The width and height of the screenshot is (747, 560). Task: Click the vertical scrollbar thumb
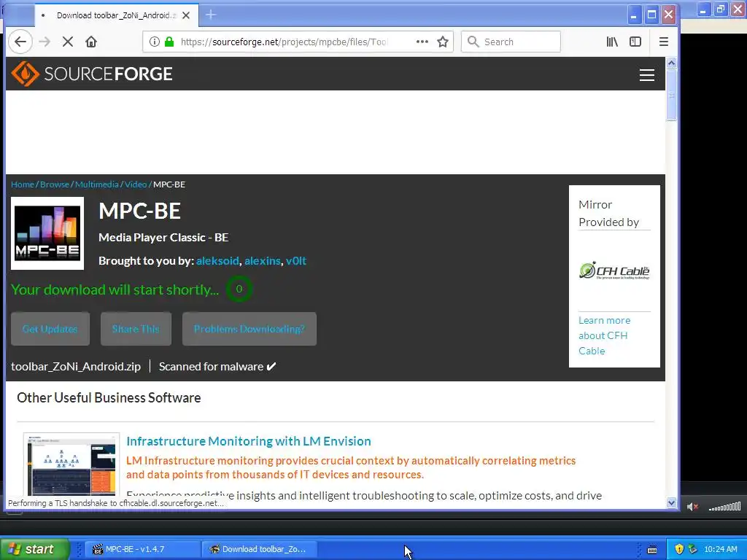[x=672, y=96]
